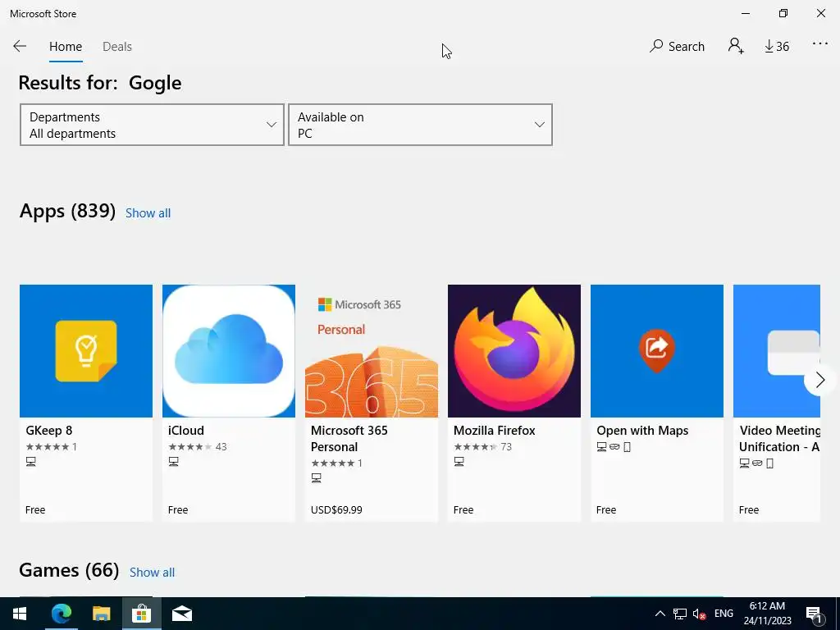Open downloads and updates (36)
The width and height of the screenshot is (840, 630).
pos(777,47)
